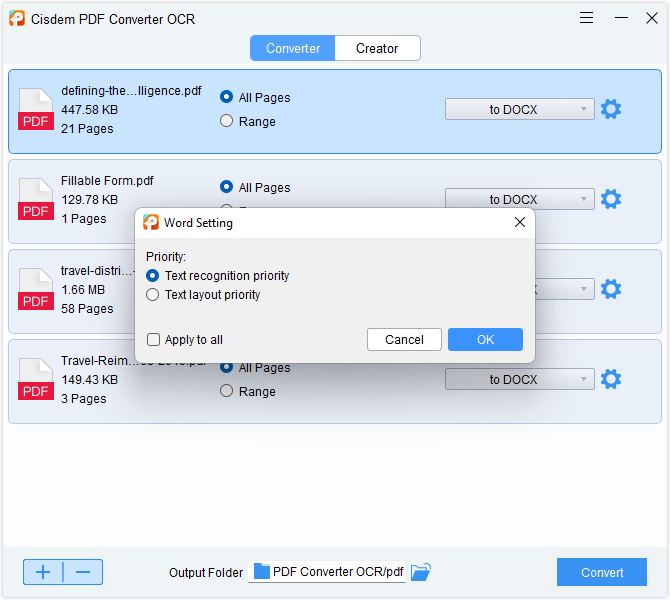This screenshot has height=600, width=670.
Task: Switch to the Creator tab
Action: click(x=377, y=48)
